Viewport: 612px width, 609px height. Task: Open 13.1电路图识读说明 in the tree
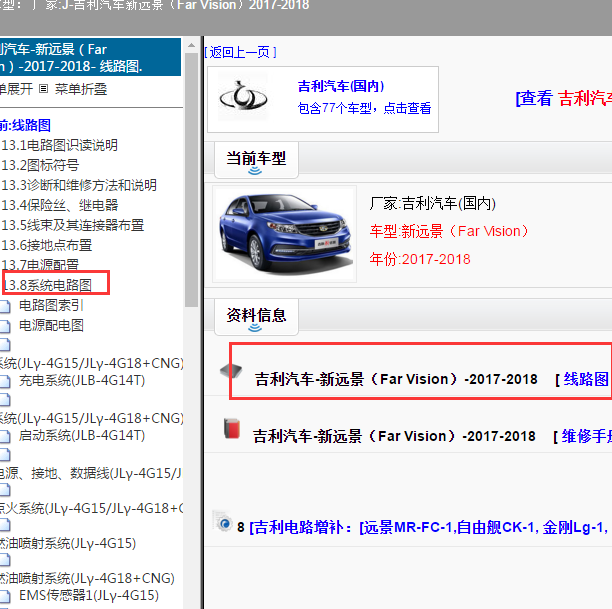tap(59, 145)
